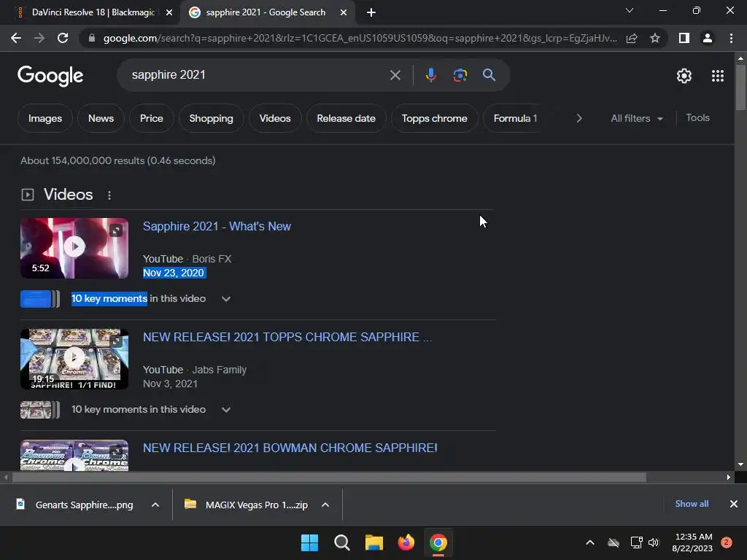This screenshot has height=560, width=747.
Task: Expand key moments for Boris FX video
Action: tap(226, 299)
